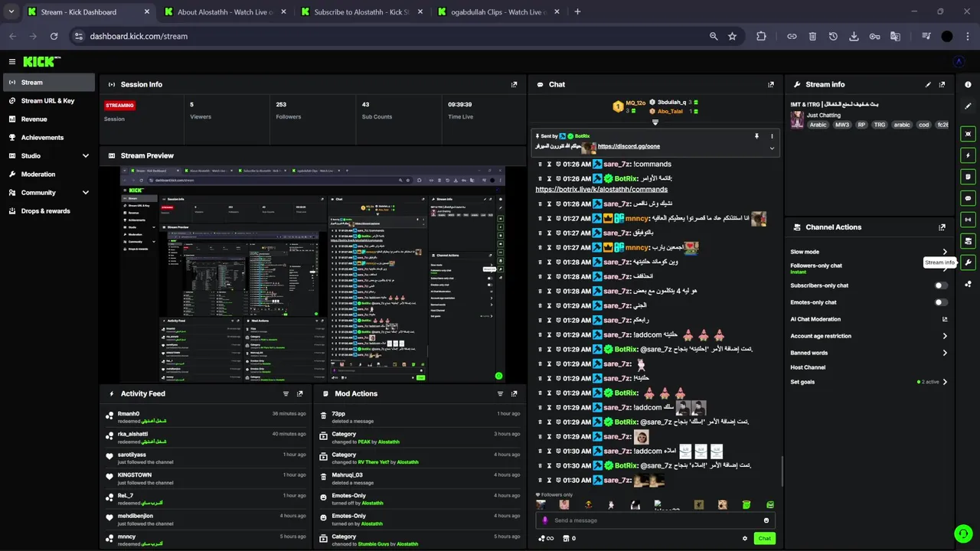Edit stream info via pencil in panel header

tap(928, 85)
